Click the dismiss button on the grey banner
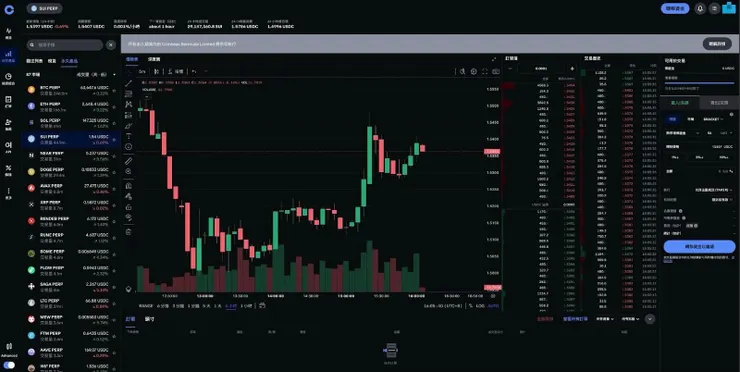 point(717,44)
